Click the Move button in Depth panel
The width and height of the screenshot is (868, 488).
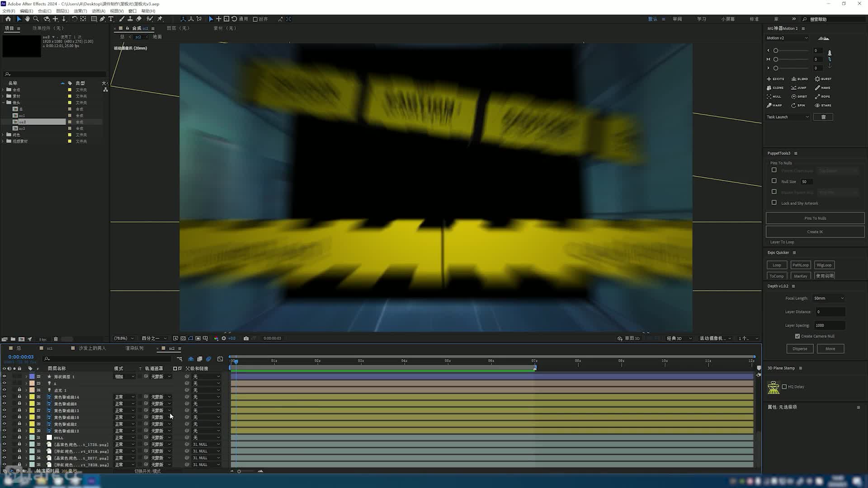(830, 349)
